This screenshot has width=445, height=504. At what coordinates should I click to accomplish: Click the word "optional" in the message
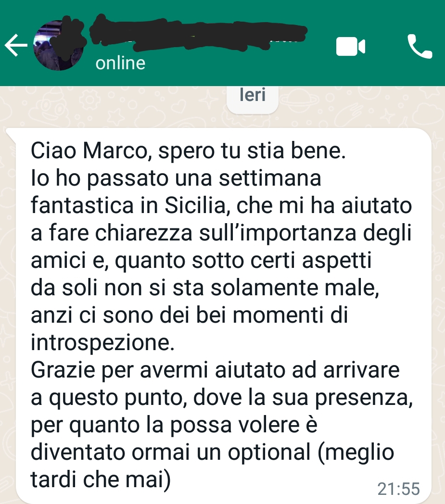tap(269, 453)
